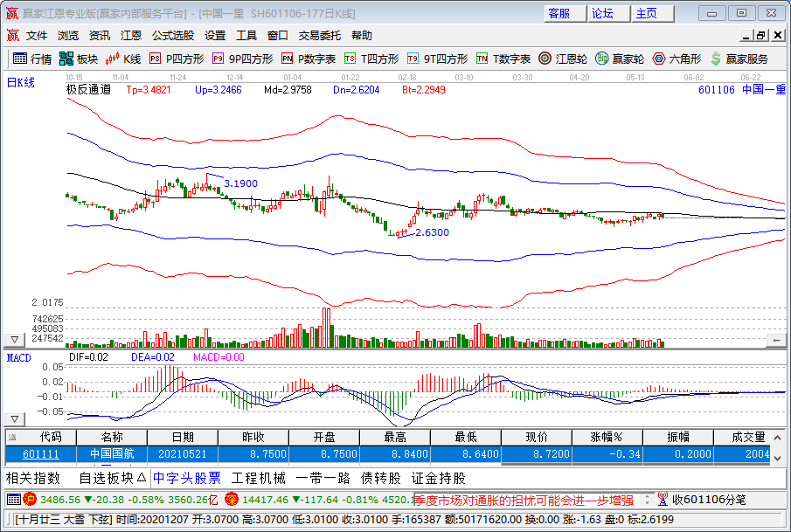This screenshot has width=791, height=532.
Task: Open the 赢家轮 wheel tool
Action: (x=620, y=59)
